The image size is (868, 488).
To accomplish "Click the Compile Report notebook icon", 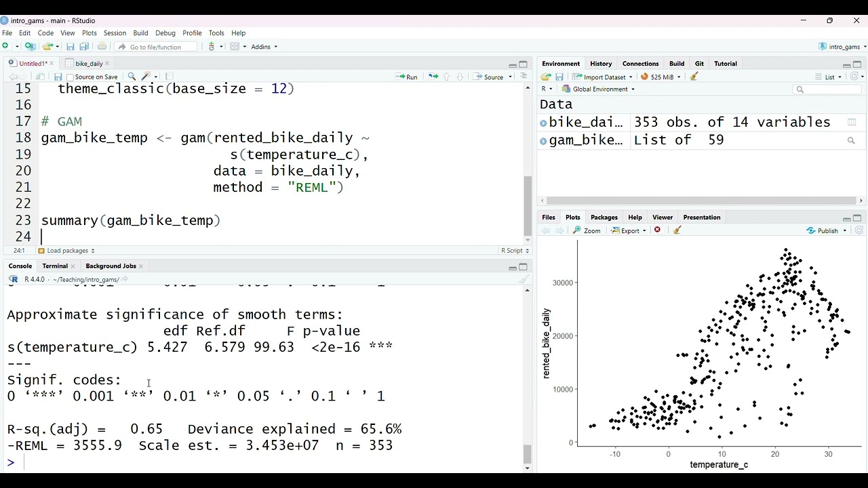I will 169,77.
